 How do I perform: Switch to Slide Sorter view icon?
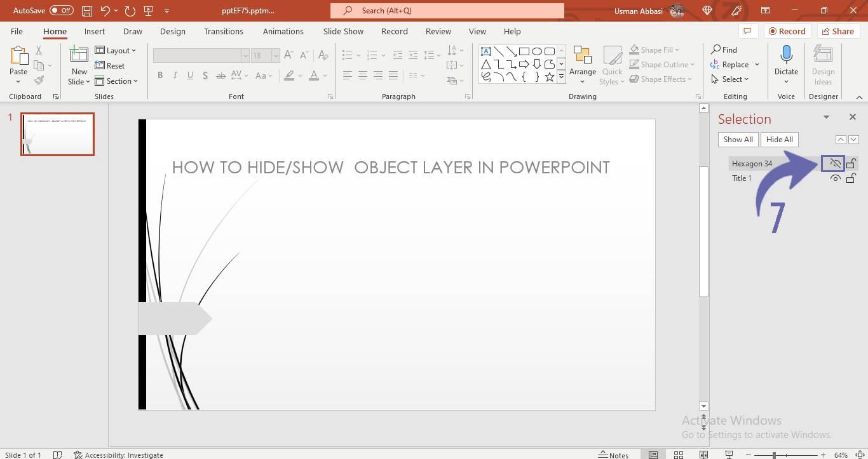point(679,455)
